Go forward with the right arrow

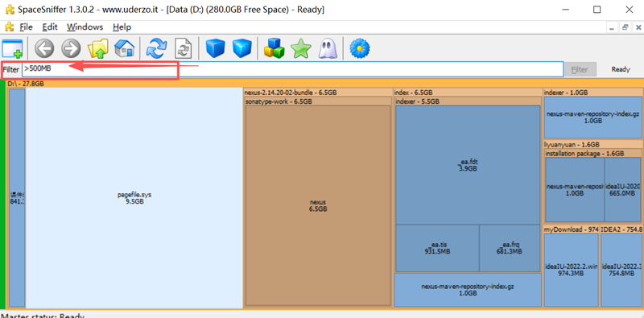click(71, 49)
